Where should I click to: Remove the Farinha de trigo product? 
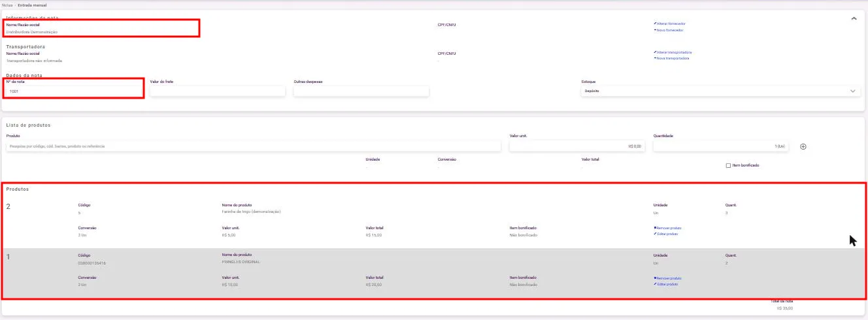click(x=667, y=228)
